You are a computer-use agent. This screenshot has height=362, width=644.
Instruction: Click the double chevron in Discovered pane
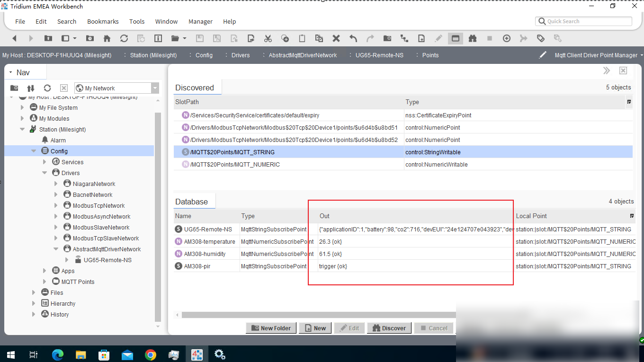pos(607,71)
